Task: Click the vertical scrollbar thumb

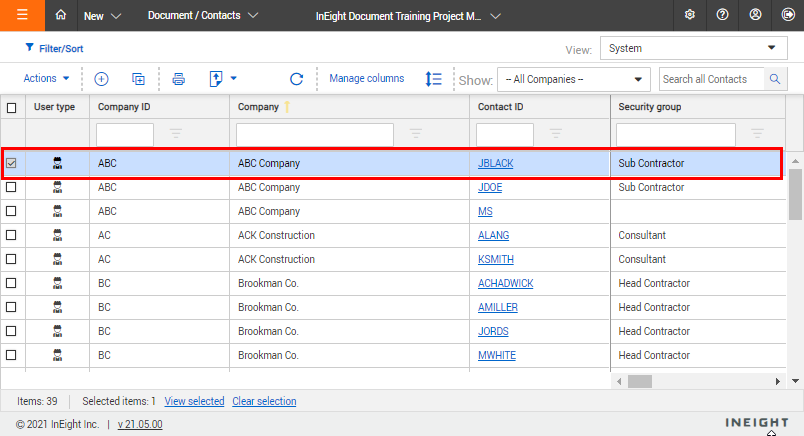Action: click(x=795, y=194)
